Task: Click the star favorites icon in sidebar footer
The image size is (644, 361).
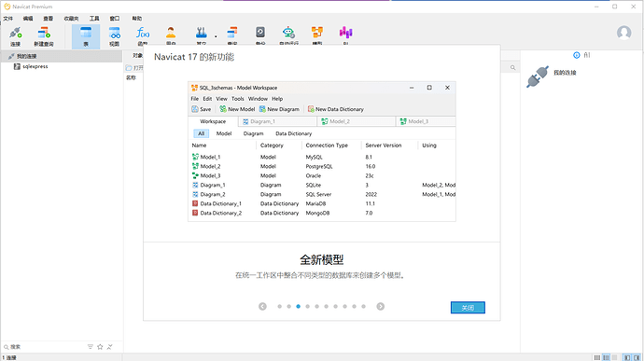Action: (100, 347)
